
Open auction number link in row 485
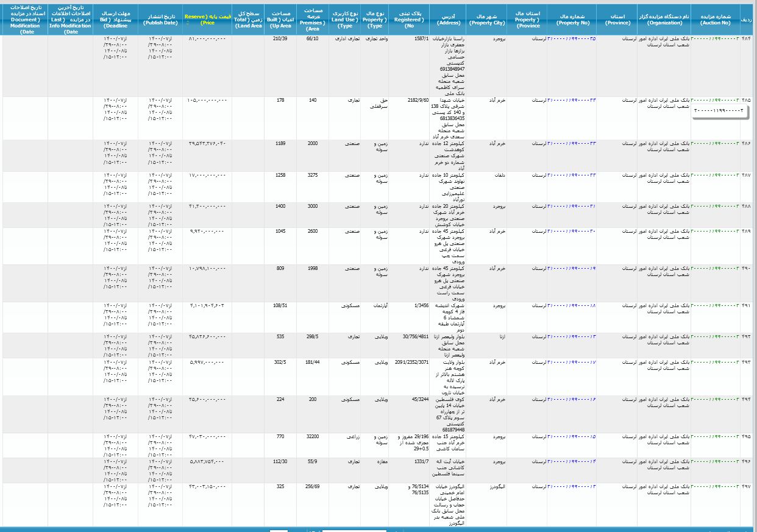716,100
